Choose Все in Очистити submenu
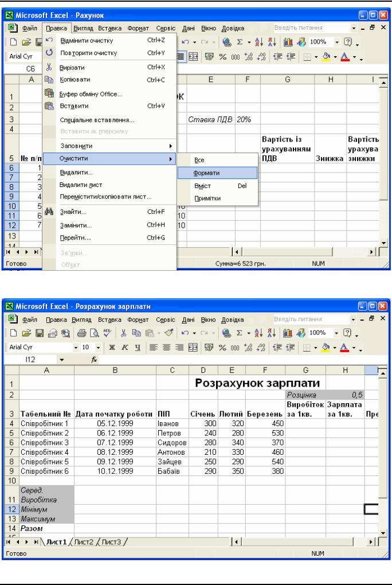Image resolution: width=392 pixels, height=585 pixels. click(217, 160)
